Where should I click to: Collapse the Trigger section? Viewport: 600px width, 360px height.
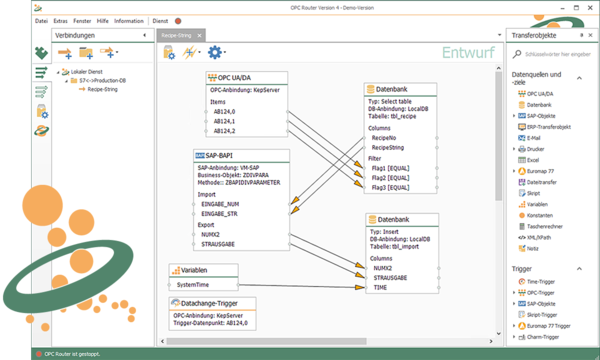pyautogui.click(x=579, y=269)
